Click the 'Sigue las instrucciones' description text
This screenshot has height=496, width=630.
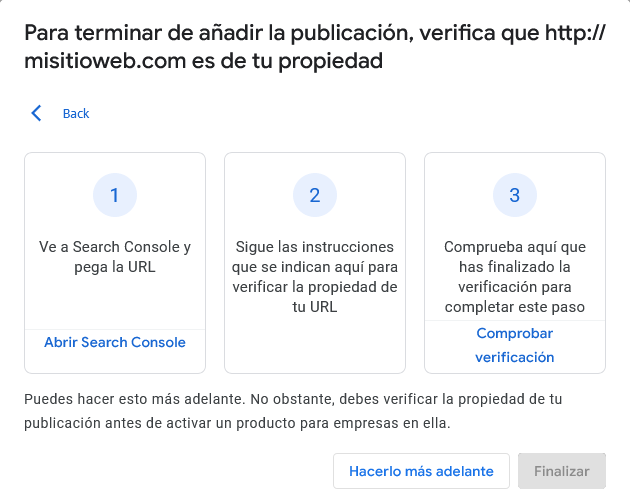315,276
